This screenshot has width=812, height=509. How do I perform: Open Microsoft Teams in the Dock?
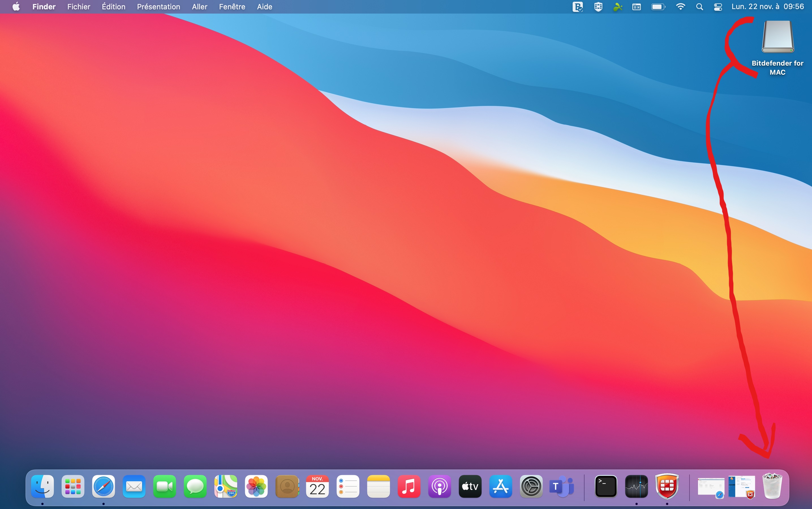click(x=561, y=486)
